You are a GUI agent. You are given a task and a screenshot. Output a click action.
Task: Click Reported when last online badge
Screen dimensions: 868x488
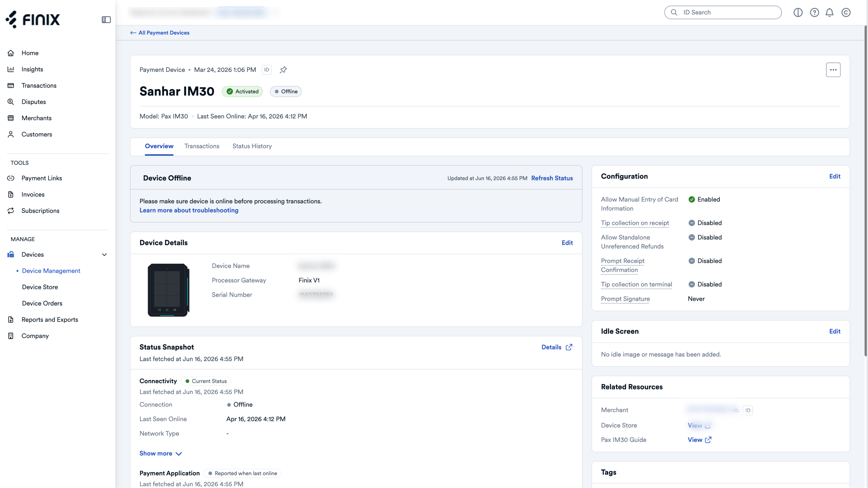coord(242,473)
